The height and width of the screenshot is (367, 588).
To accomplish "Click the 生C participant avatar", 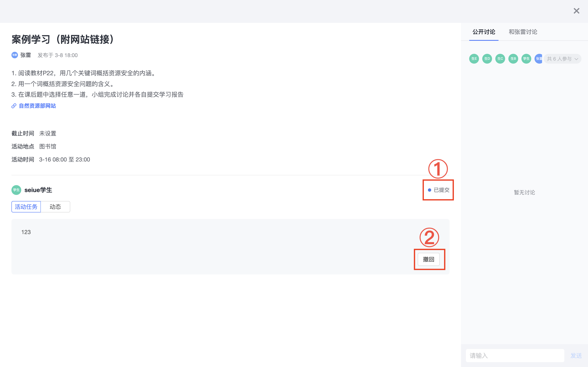I will click(x=500, y=59).
